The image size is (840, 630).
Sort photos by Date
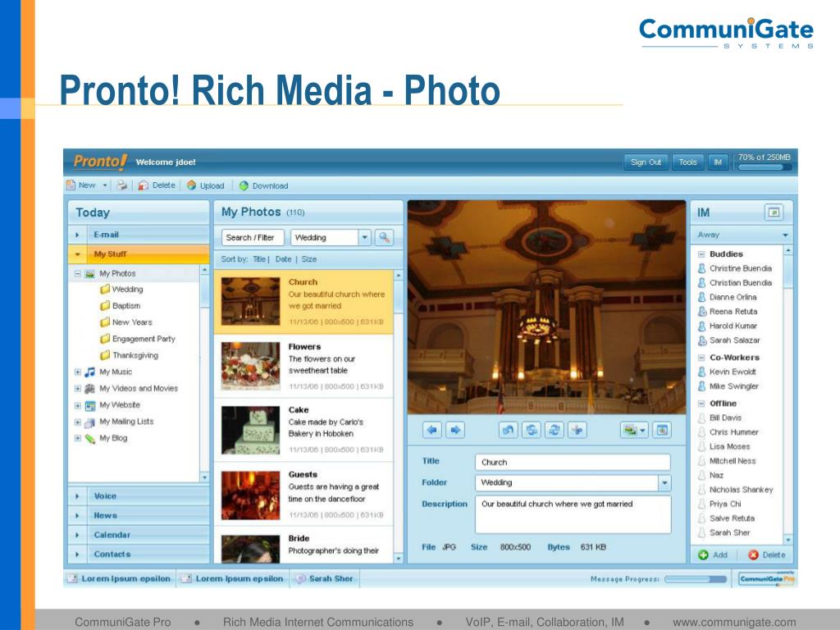click(283, 259)
